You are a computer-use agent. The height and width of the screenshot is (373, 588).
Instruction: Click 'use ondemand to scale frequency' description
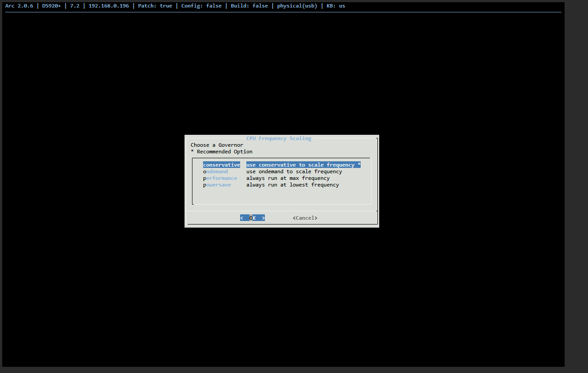294,171
